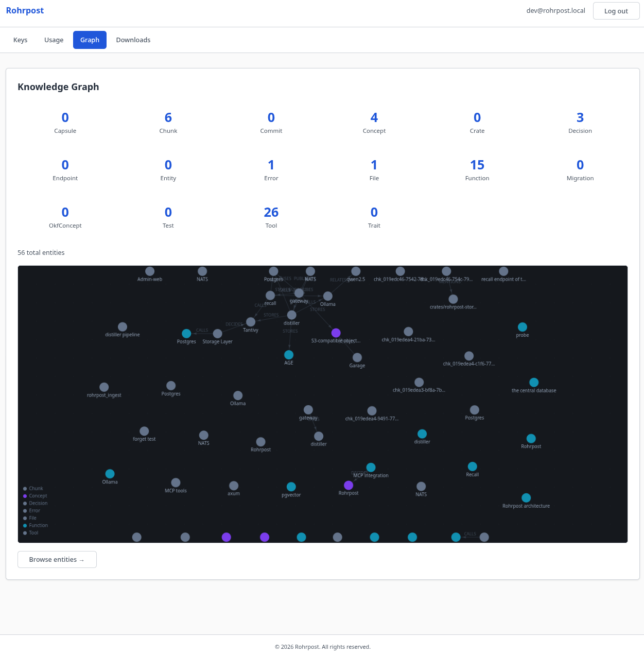The height and width of the screenshot is (655, 644).
Task: Click the qwen2.5 graph node
Action: (x=356, y=271)
